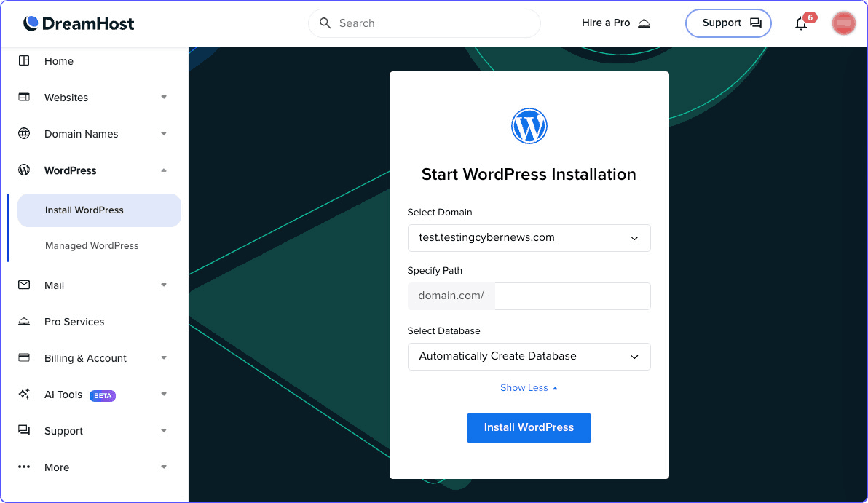Click the Select Domain label
This screenshot has width=868, height=503.
440,213
